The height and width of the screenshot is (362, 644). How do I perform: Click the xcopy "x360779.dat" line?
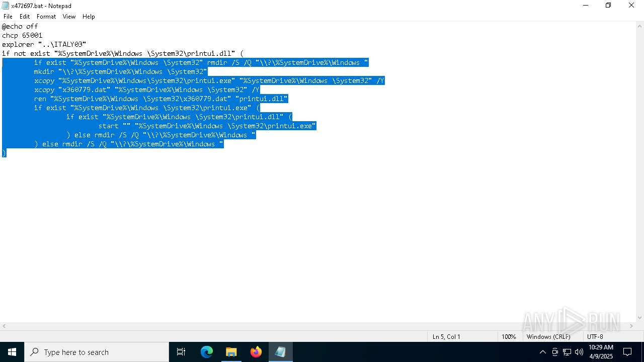(147, 89)
